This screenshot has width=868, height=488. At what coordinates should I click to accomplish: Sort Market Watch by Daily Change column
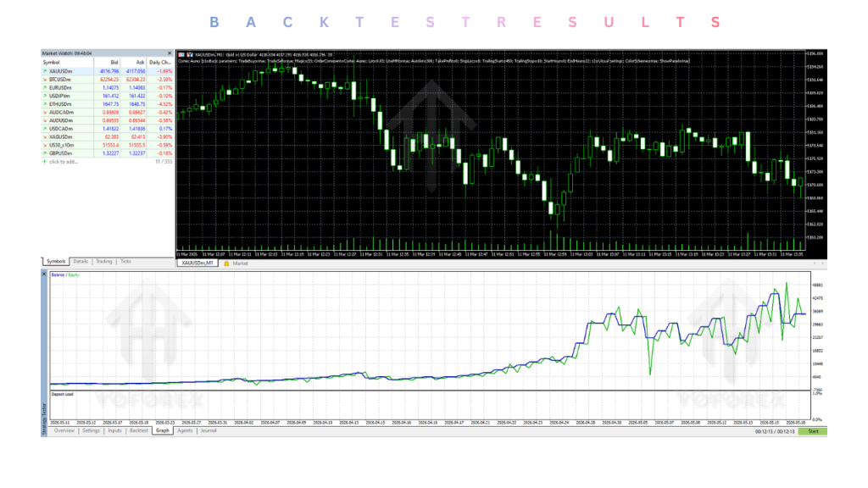[x=160, y=63]
